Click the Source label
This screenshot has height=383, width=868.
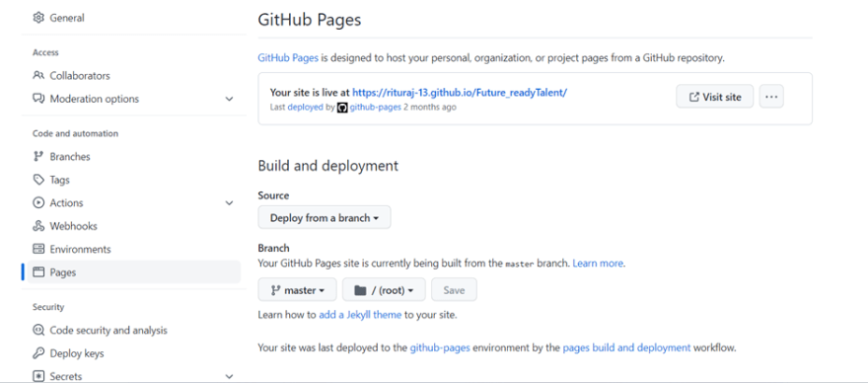(x=273, y=195)
